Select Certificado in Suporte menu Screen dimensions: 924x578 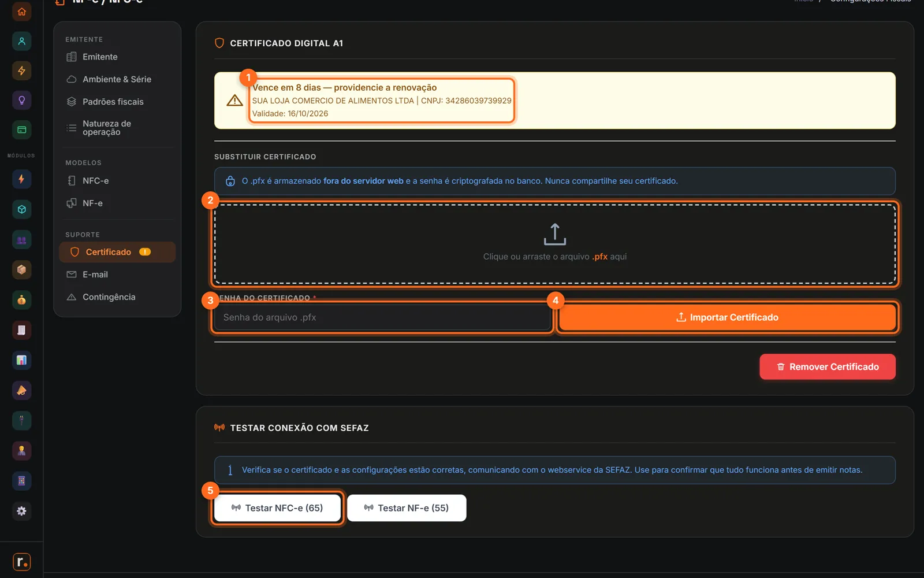coord(117,252)
